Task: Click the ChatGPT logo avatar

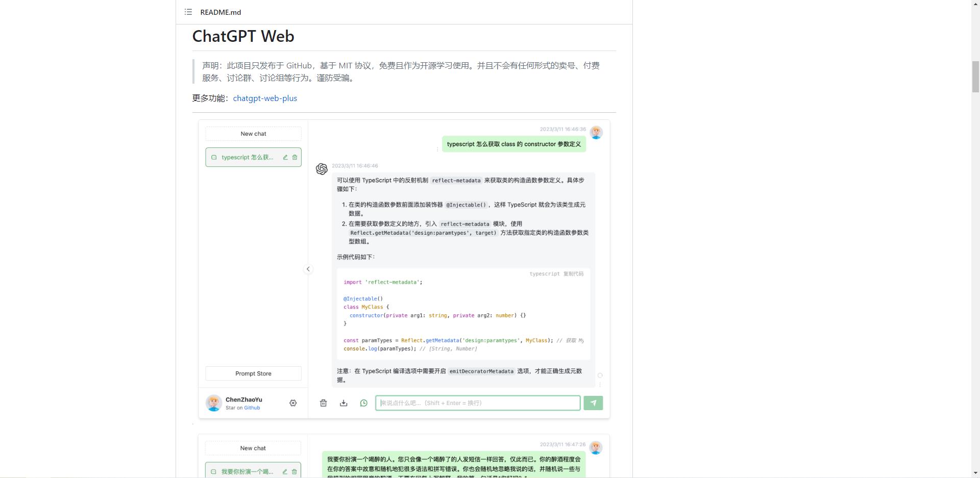Action: coord(322,169)
